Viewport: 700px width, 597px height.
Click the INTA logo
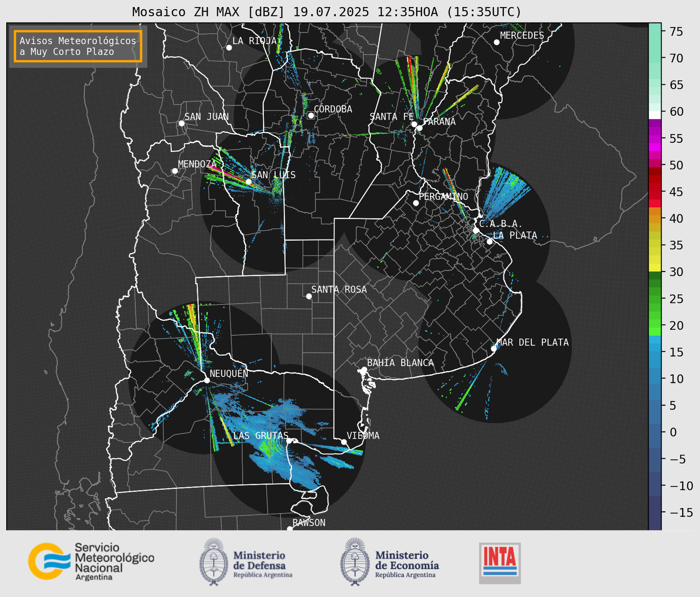click(x=500, y=563)
